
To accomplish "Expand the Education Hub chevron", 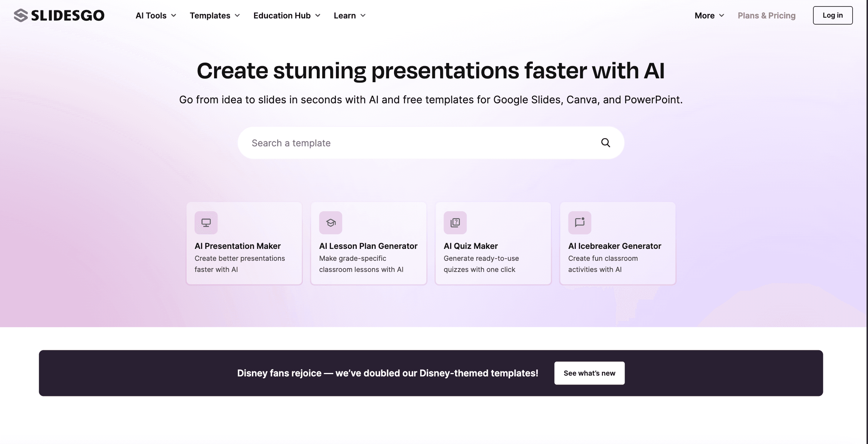I will coord(318,16).
